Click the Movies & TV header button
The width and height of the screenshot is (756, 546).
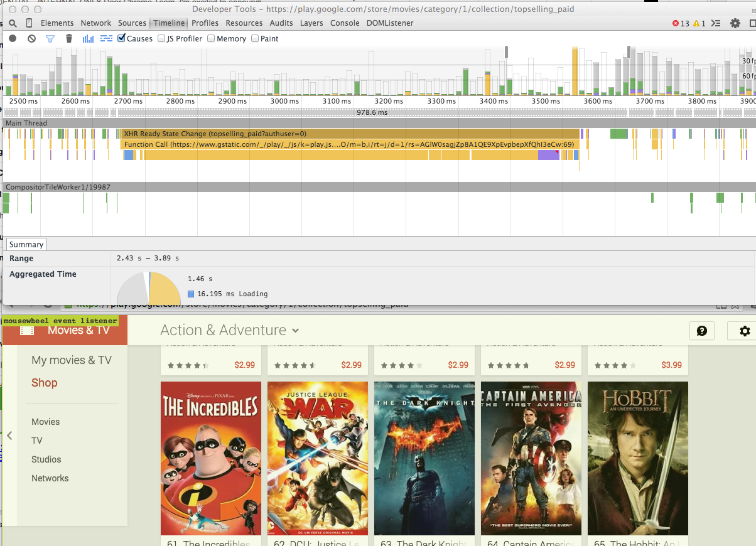tap(65, 330)
